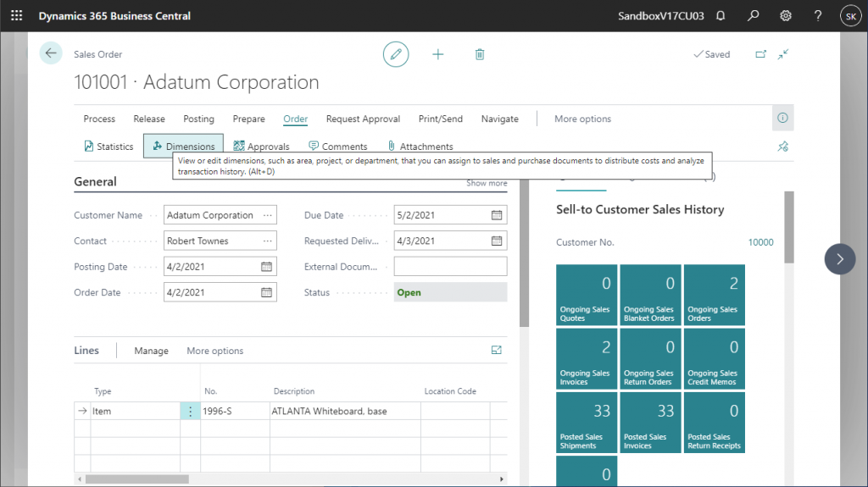Open Attachments action
868x487 pixels.
pos(420,146)
